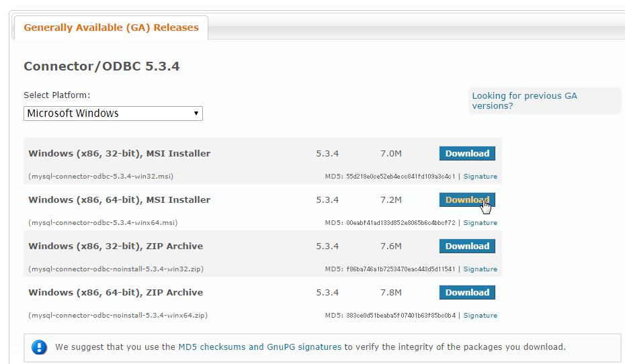Click filename mysql-connector-odbc-noinstall-5.3.4-win32.zip
The height and width of the screenshot is (364, 625).
point(116,269)
